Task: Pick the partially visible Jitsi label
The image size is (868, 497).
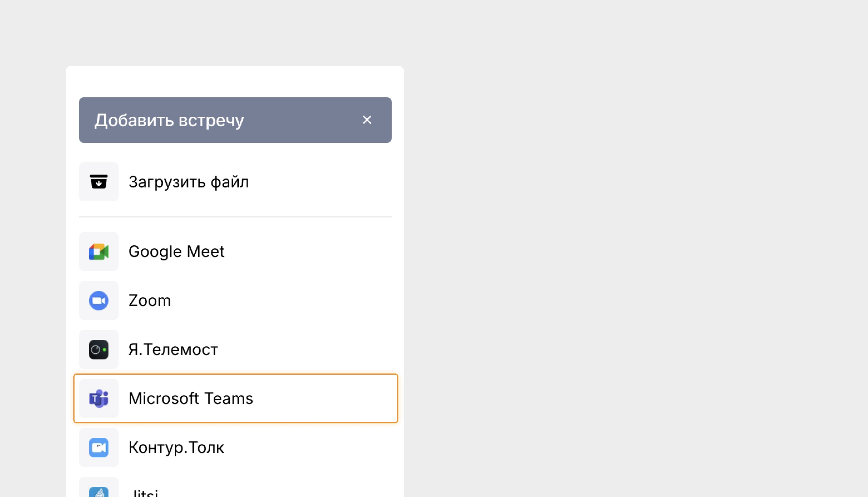Action: [x=143, y=493]
